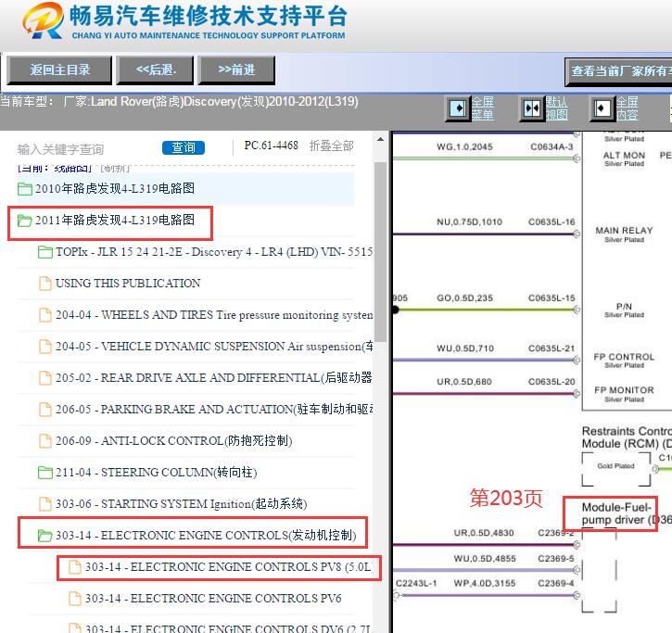Click connector label C0634A-3
This screenshot has width=672, height=633.
[x=552, y=147]
